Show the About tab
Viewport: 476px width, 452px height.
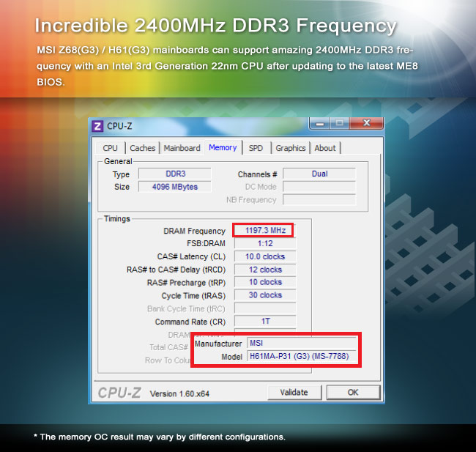pyautogui.click(x=325, y=148)
